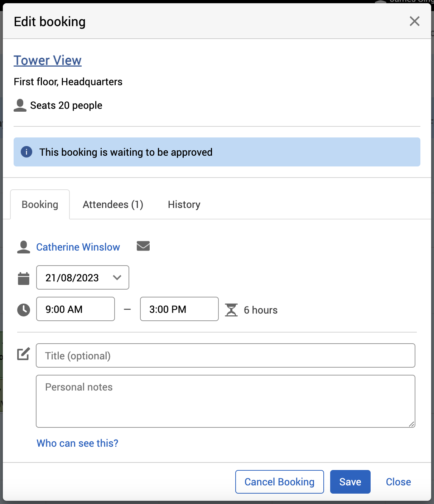Click the user icon beside Catherine Winslow

24,247
